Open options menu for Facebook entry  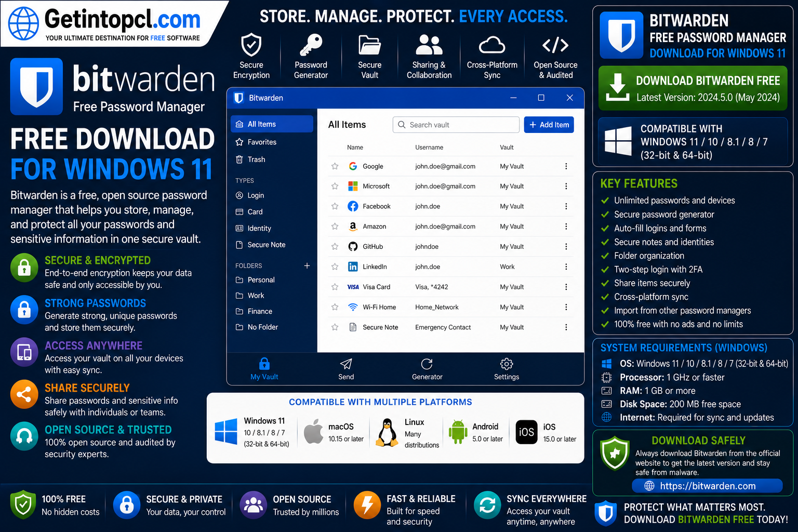(x=566, y=206)
